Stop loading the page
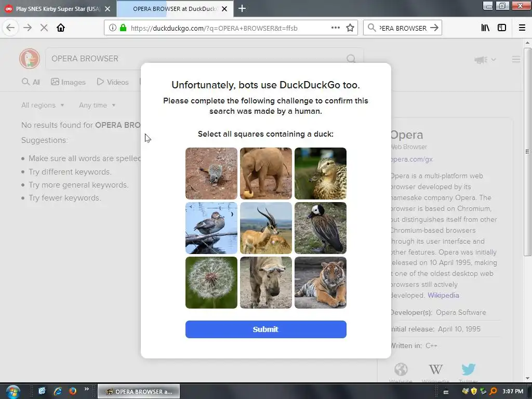The image size is (532, 399). pyautogui.click(x=44, y=28)
